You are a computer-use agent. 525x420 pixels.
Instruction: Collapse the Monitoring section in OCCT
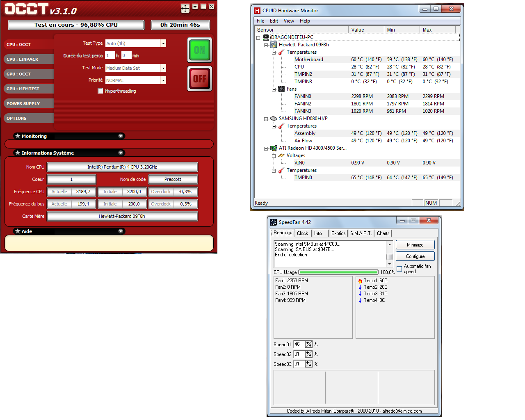pos(121,136)
